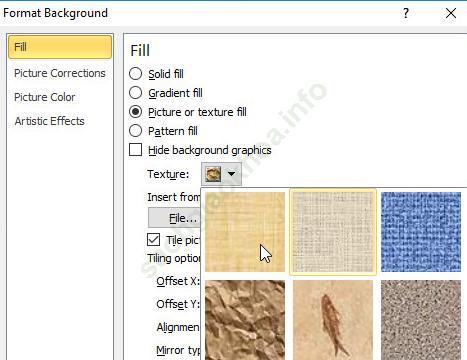Switch to the Picture Corrections tab
This screenshot has height=360, width=467.
pyautogui.click(x=60, y=73)
